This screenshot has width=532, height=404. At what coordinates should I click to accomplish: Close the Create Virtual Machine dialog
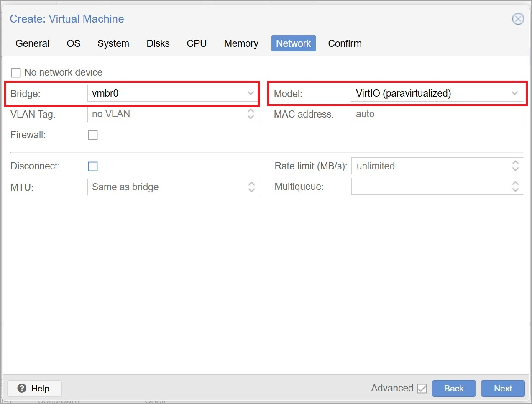coord(518,19)
